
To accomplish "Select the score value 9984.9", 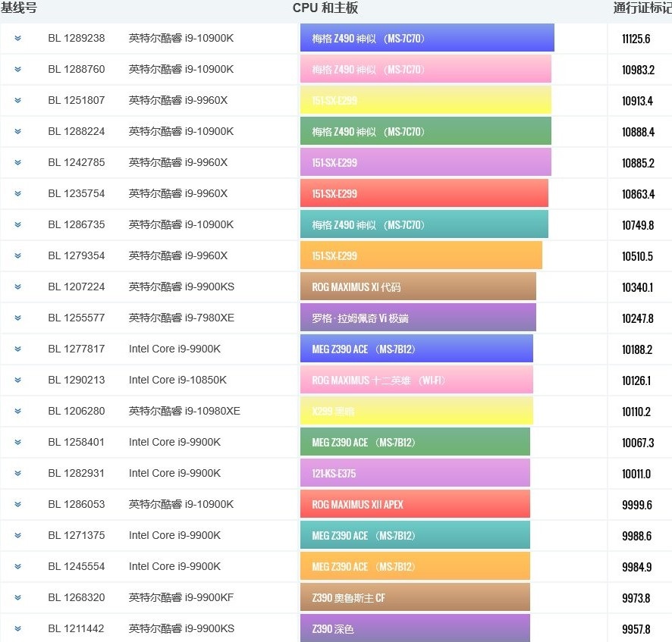I will 637,567.
